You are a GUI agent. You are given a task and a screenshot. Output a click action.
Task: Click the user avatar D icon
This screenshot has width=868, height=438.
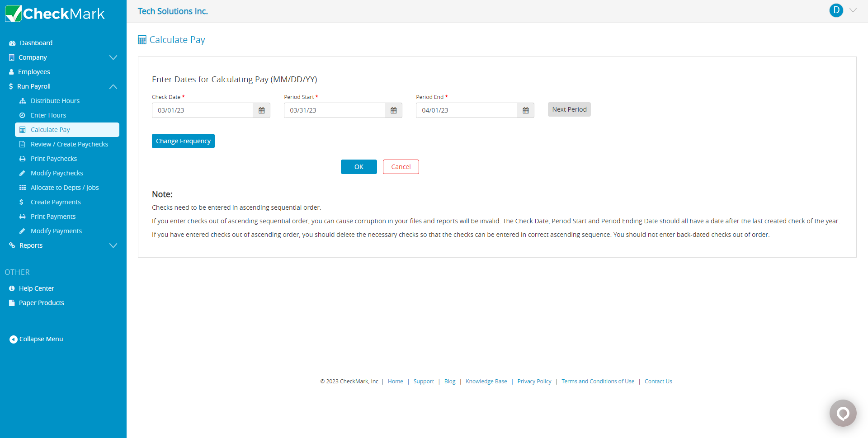[x=836, y=10]
